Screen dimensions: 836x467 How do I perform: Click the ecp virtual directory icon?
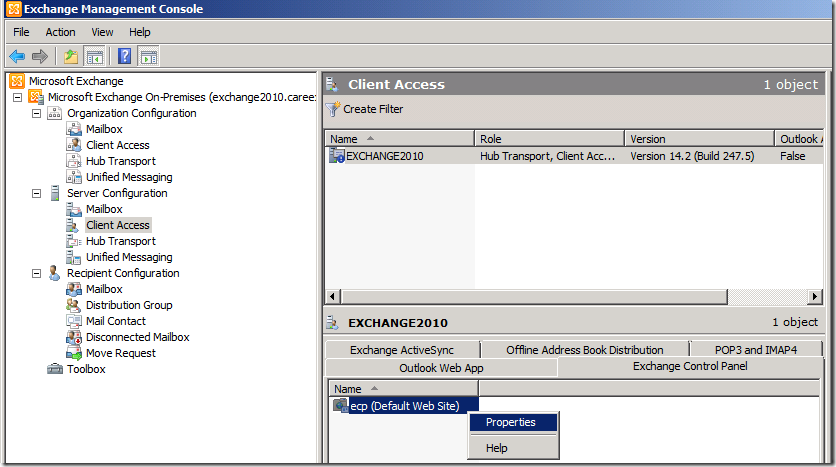point(341,406)
